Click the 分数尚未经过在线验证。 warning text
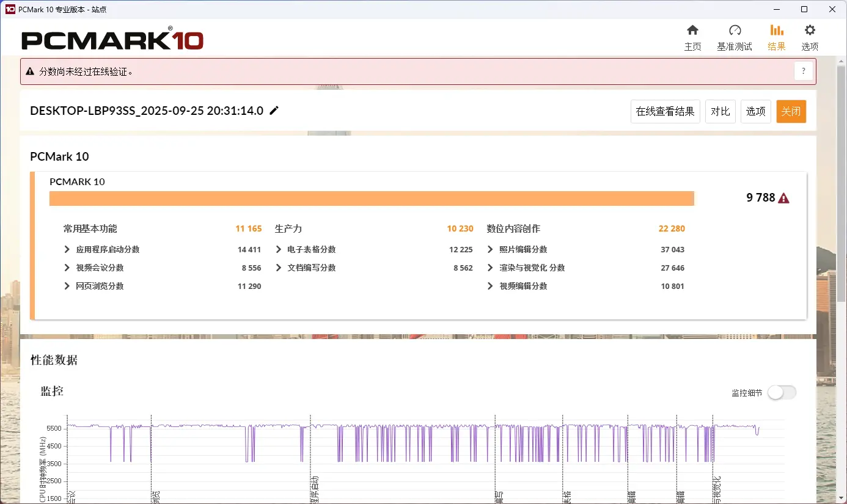Image resolution: width=847 pixels, height=504 pixels. tap(86, 71)
